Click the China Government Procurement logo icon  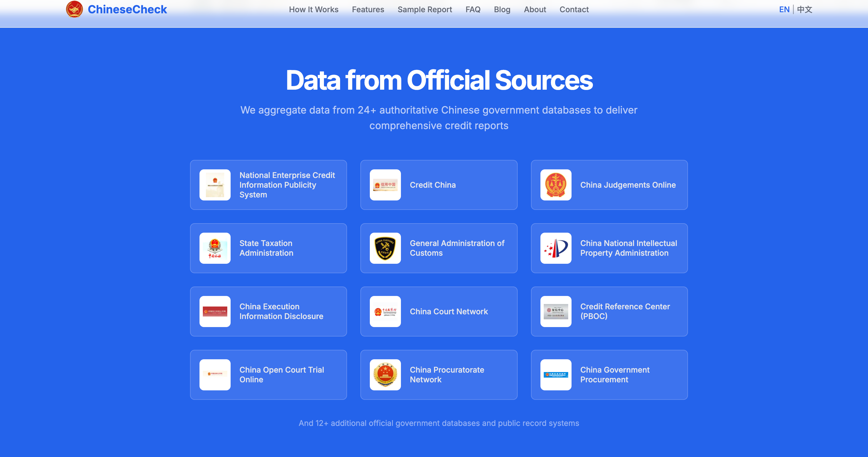(556, 375)
